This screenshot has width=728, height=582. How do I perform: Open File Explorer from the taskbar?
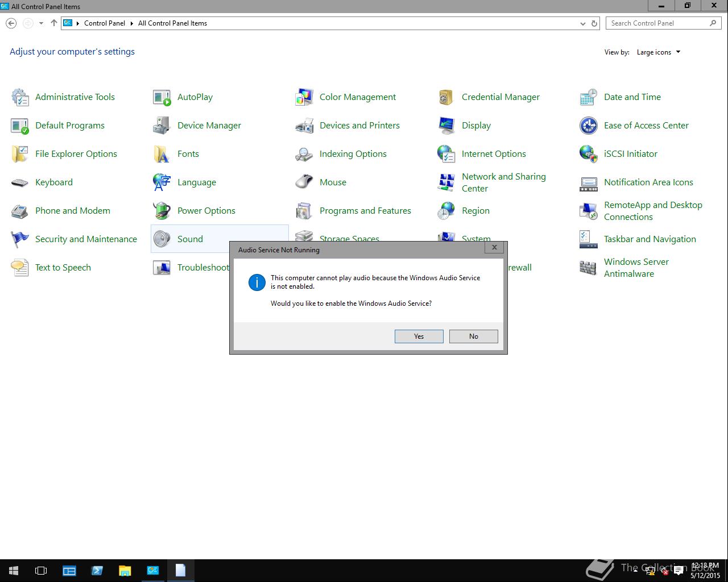point(125,571)
